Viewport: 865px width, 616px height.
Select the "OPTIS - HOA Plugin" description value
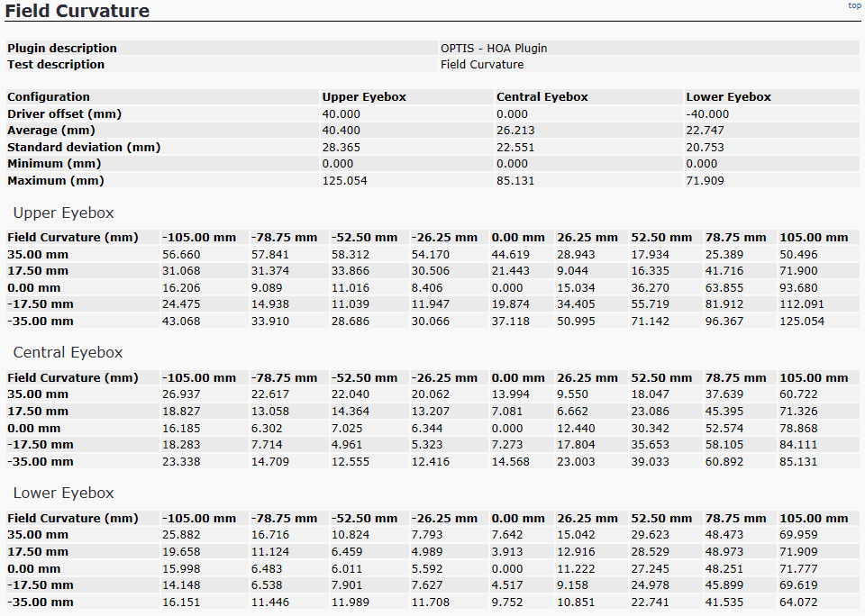(494, 49)
